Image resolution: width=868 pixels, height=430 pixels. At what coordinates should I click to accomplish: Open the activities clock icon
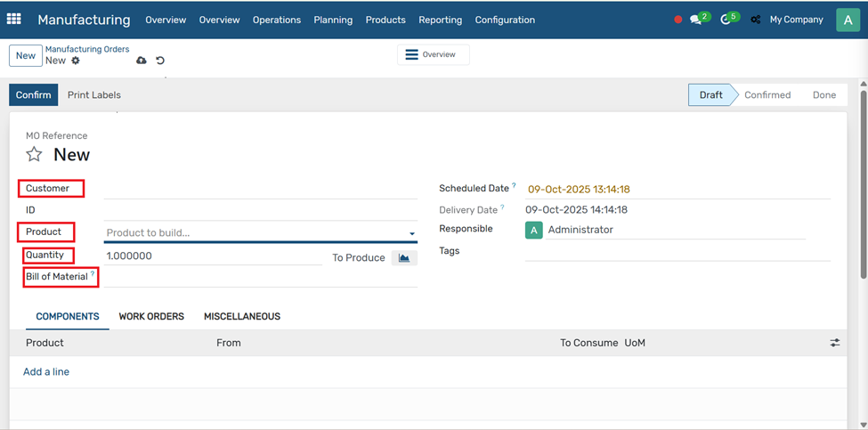tap(726, 20)
